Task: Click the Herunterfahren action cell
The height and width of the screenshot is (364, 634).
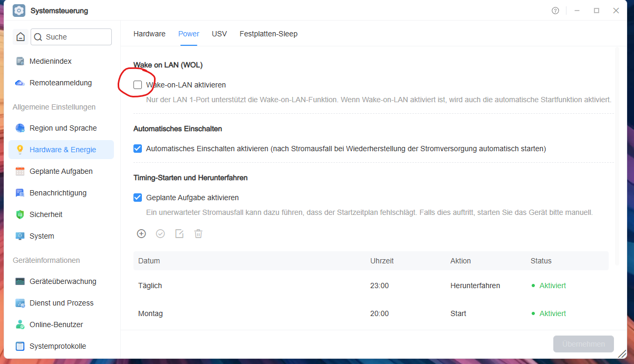Action: [x=475, y=286]
